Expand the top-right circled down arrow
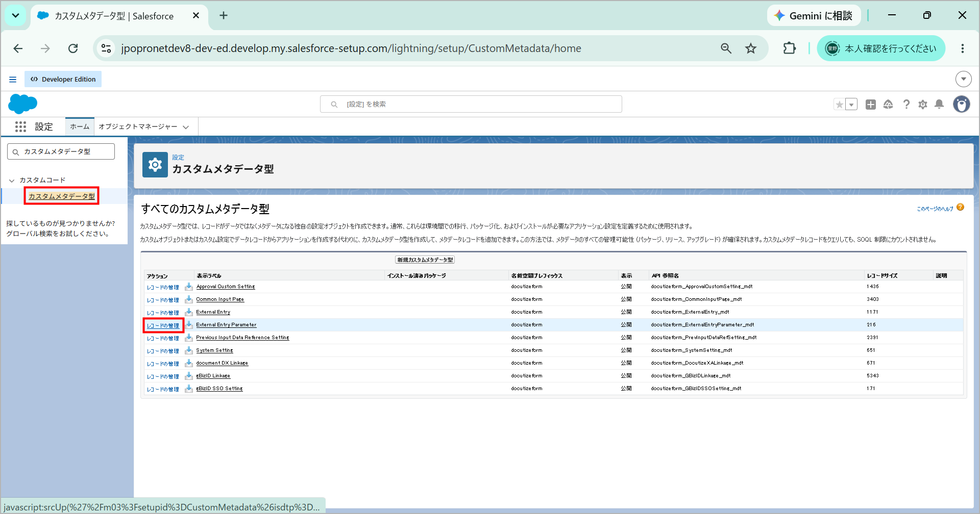This screenshot has width=980, height=514. 963,79
